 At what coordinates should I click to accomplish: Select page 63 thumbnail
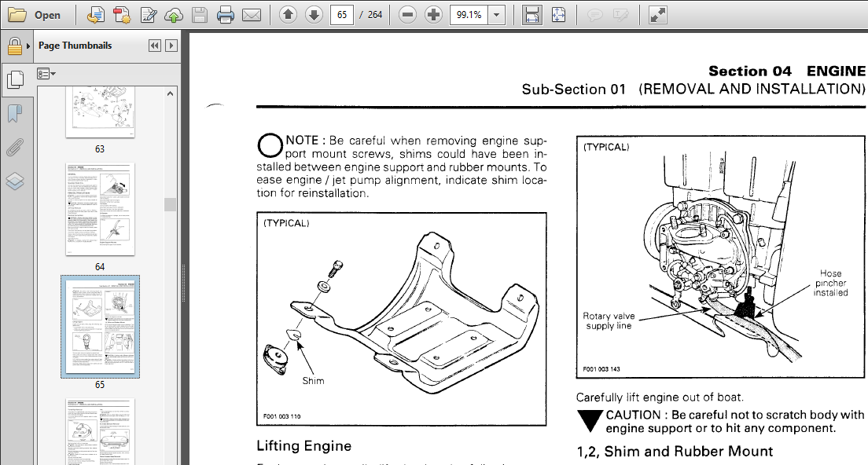click(x=100, y=112)
